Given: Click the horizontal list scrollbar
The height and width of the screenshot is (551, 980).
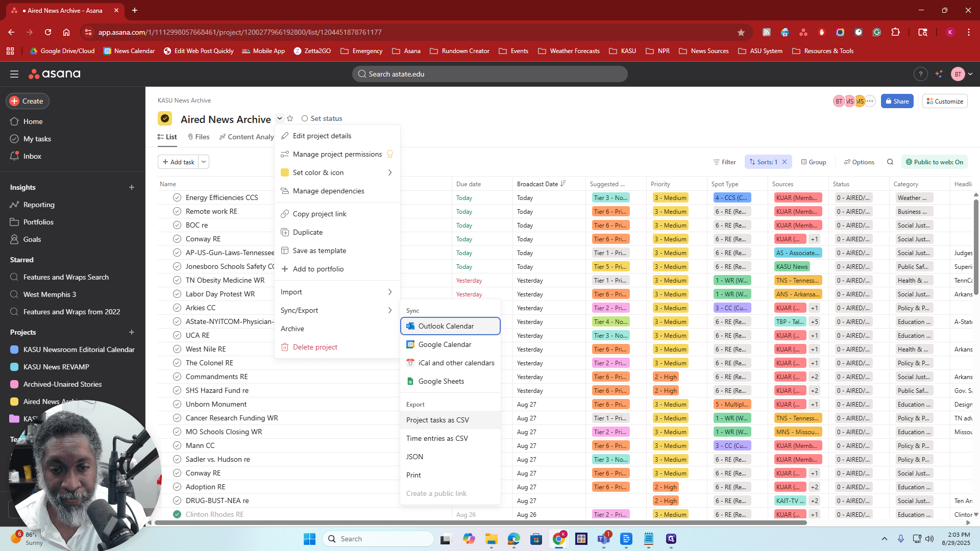Looking at the screenshot, I should (480, 522).
